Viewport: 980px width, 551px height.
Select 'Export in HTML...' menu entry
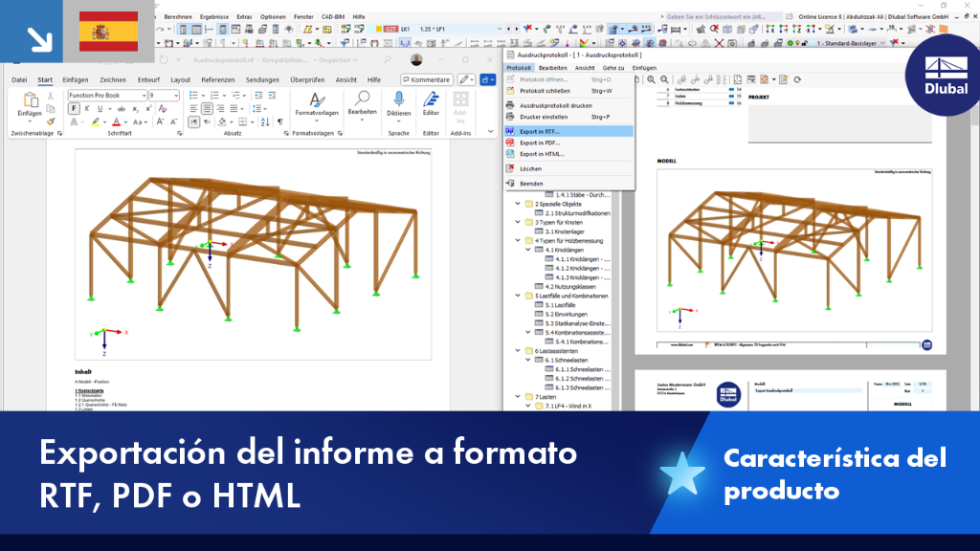click(x=569, y=154)
